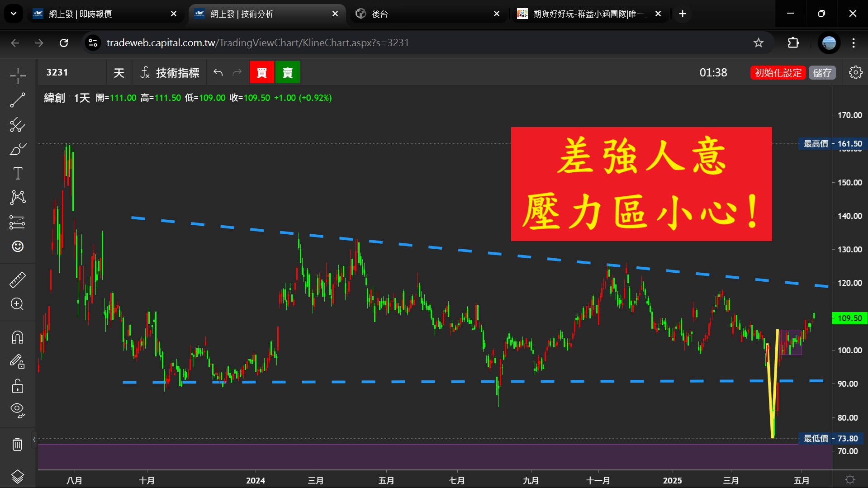868x488 pixels.
Task: Click the 最高價 161.50 label
Action: 832,144
